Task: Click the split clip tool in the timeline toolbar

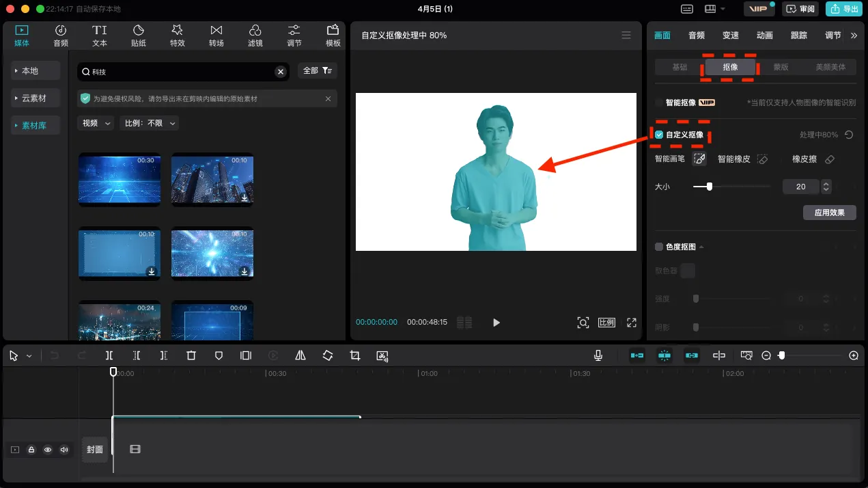Action: click(109, 355)
